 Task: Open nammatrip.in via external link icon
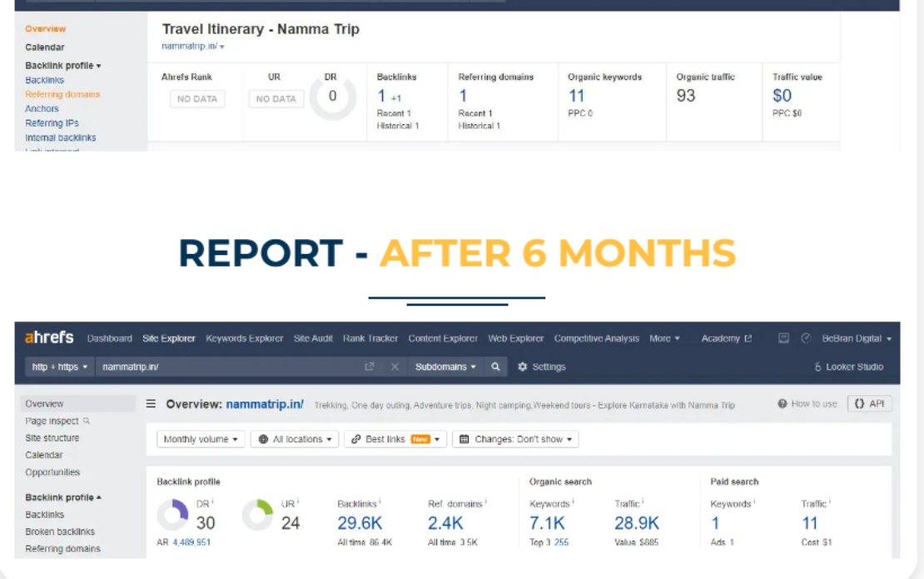tap(370, 367)
